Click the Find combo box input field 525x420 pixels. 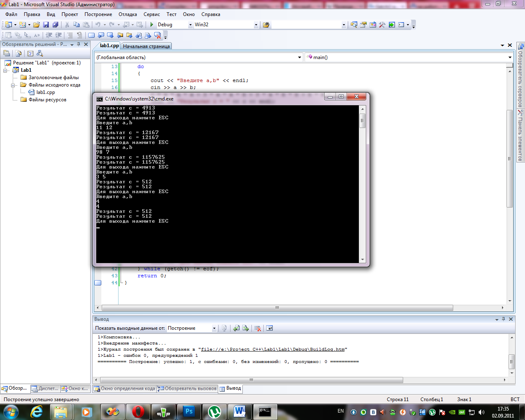coord(306,25)
